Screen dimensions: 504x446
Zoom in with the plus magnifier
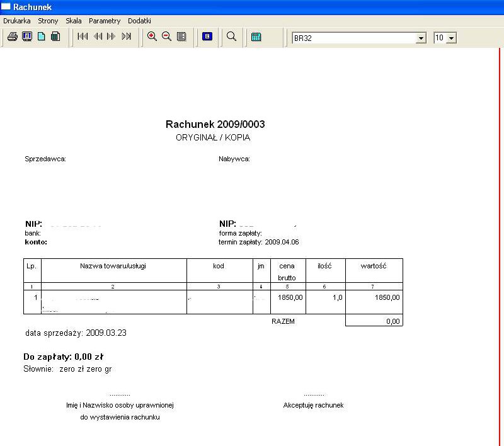pyautogui.click(x=152, y=37)
